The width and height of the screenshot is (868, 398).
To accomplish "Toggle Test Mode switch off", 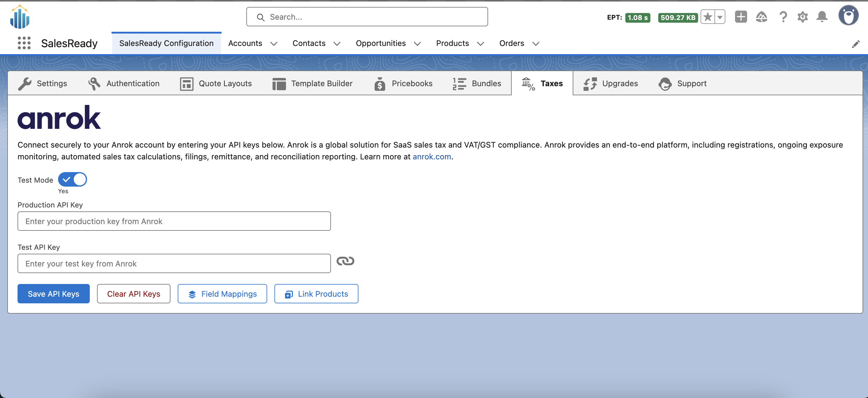I will click(73, 179).
